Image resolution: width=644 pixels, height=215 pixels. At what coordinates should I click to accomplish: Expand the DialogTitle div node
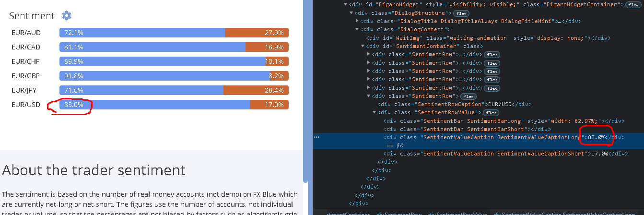[358, 21]
